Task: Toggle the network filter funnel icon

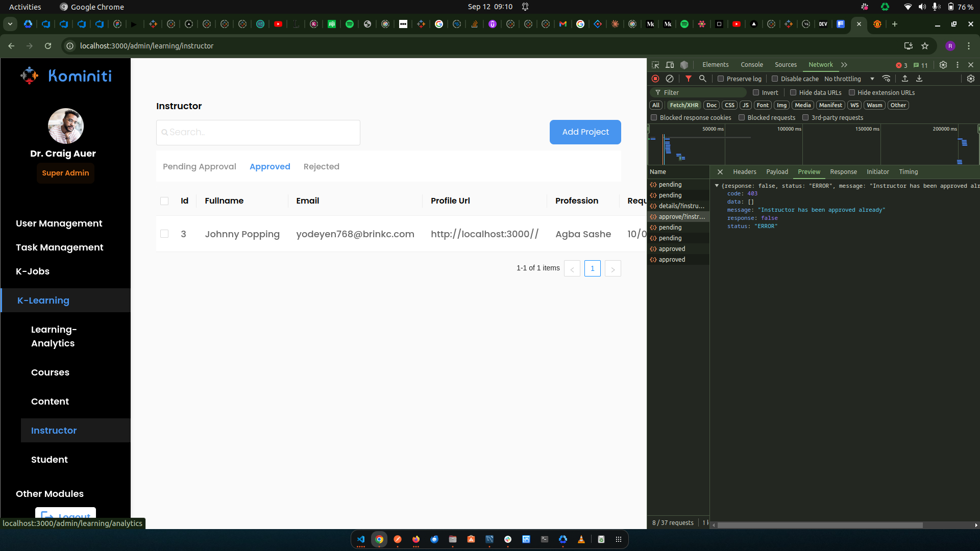Action: (x=689, y=79)
